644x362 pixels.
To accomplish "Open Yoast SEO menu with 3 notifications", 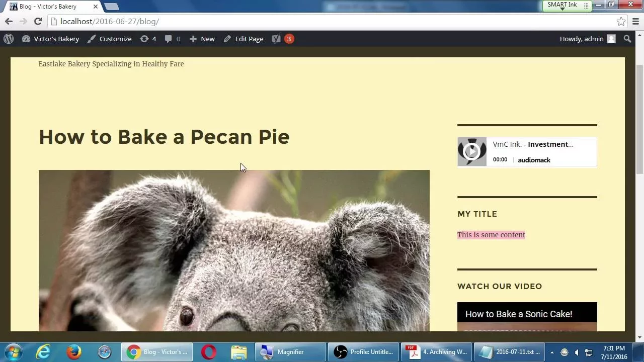I will point(283,39).
